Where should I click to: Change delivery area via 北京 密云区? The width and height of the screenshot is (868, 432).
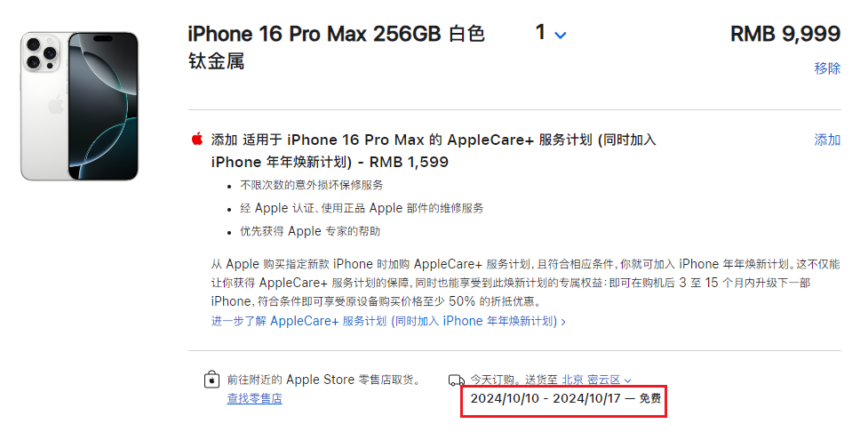point(591,380)
